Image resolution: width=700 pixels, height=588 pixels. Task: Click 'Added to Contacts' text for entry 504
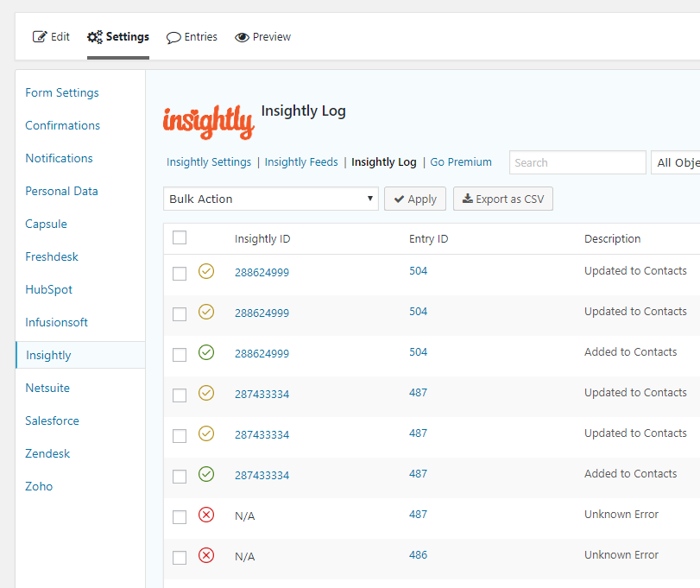(631, 352)
